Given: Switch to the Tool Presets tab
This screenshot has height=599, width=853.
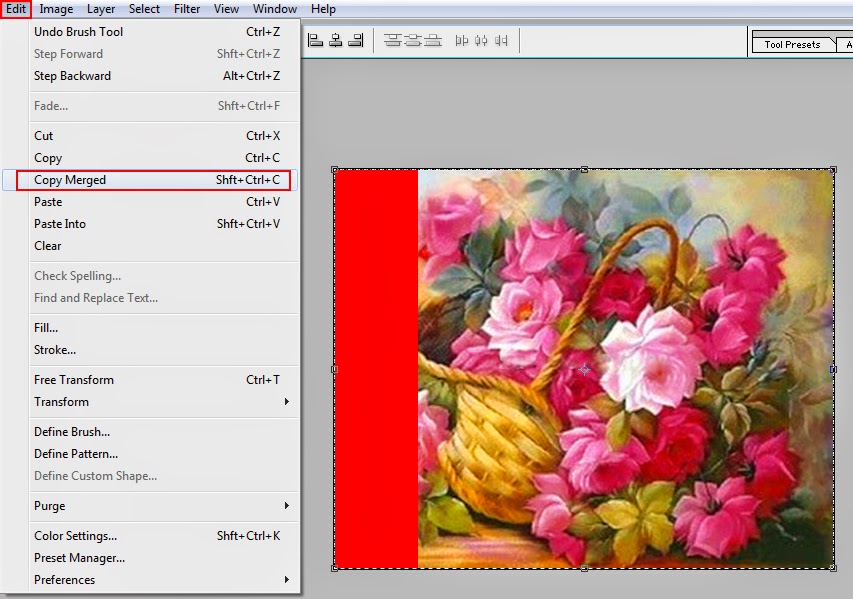Looking at the screenshot, I should tap(792, 45).
